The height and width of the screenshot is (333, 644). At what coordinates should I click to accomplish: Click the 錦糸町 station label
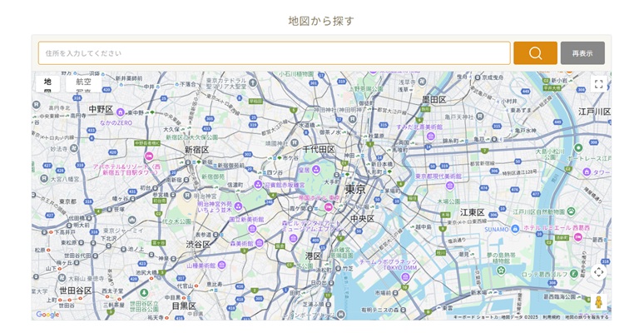click(450, 141)
